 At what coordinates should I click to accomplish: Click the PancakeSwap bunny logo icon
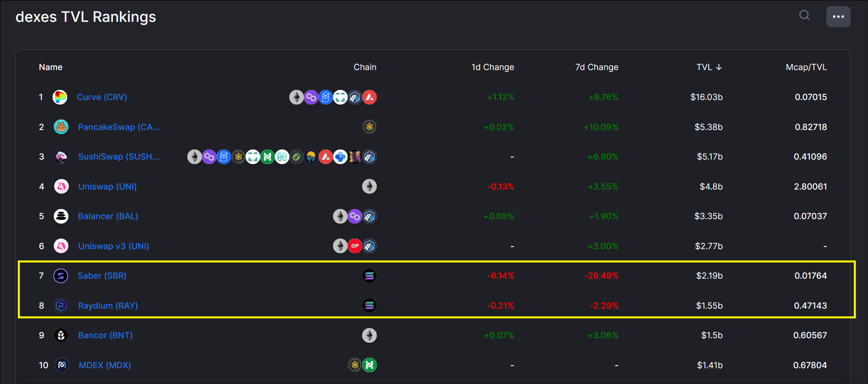pyautogui.click(x=61, y=127)
